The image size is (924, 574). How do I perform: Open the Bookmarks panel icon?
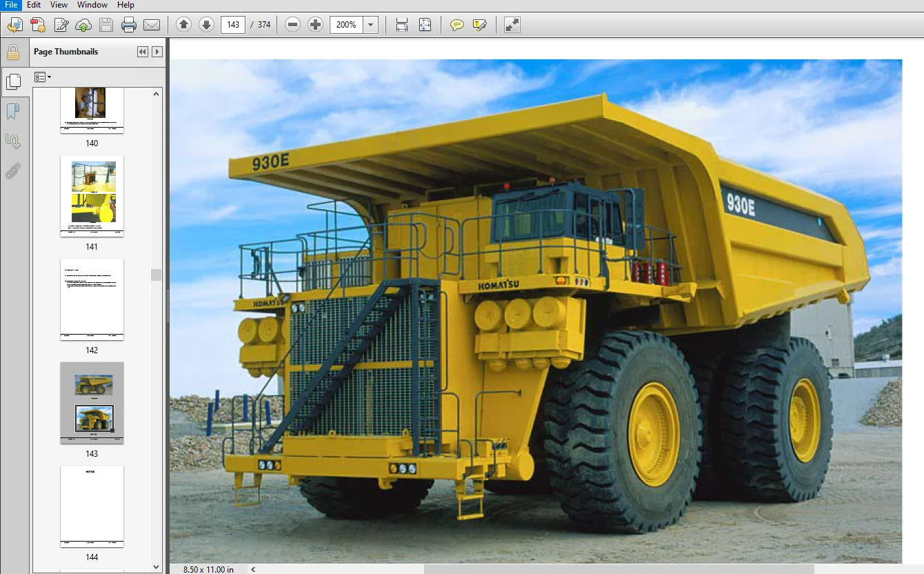click(12, 112)
